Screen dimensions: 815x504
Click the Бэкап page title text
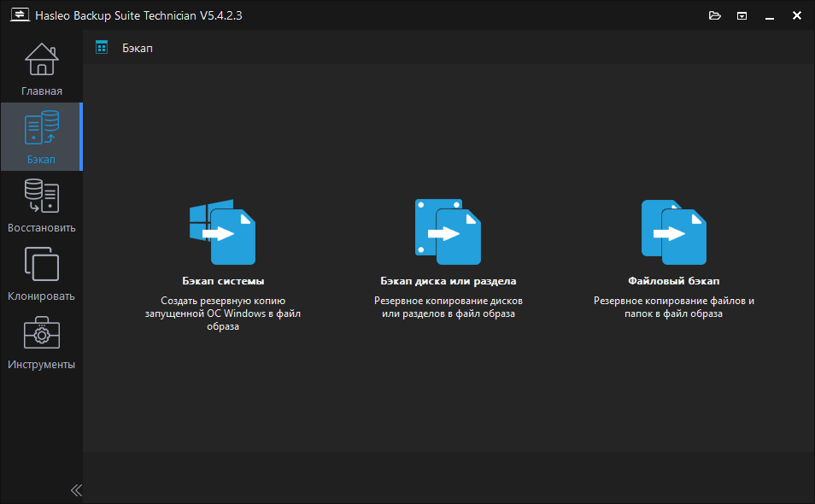click(138, 49)
